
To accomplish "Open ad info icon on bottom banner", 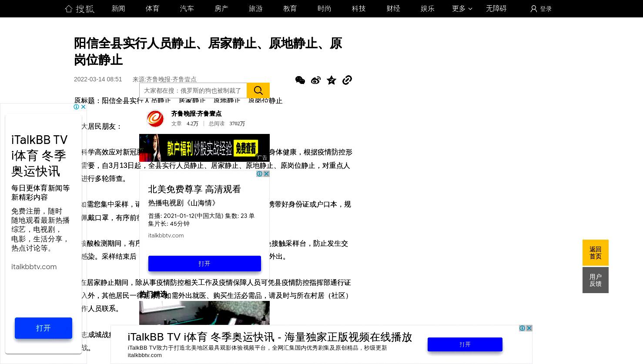I will tap(522, 328).
